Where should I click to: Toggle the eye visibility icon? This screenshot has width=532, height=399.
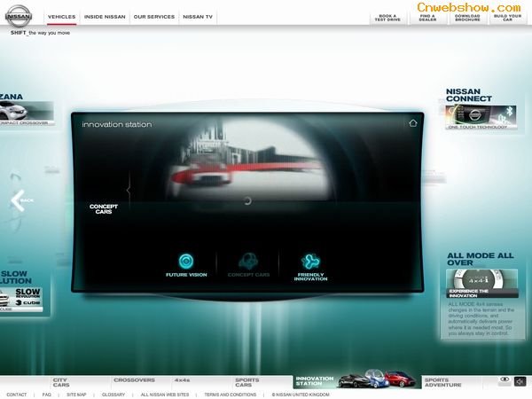click(x=505, y=379)
